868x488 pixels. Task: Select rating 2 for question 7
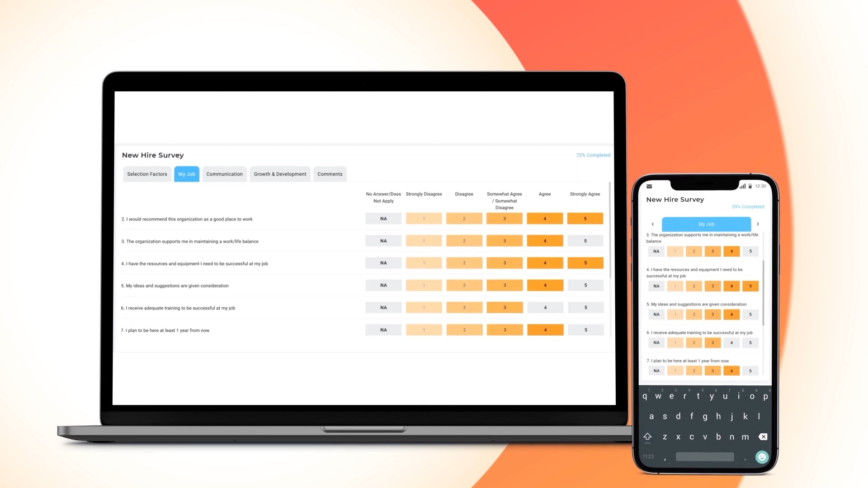464,329
